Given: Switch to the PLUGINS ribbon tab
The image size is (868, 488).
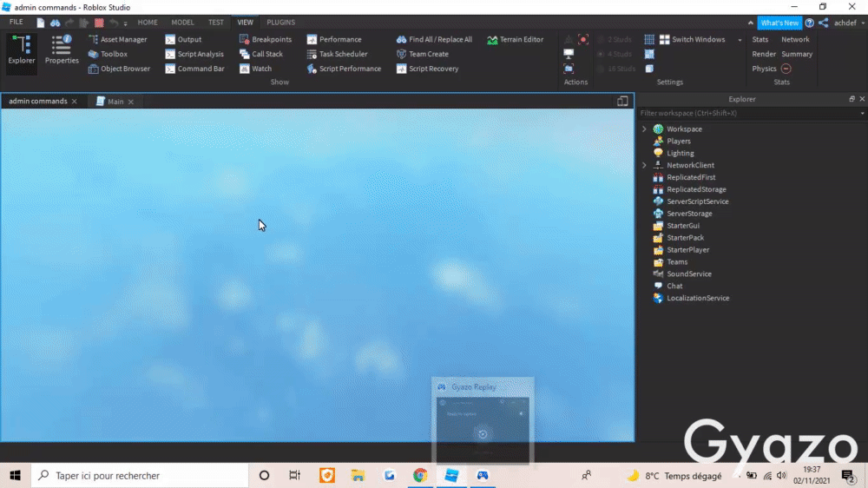Looking at the screenshot, I should [280, 23].
